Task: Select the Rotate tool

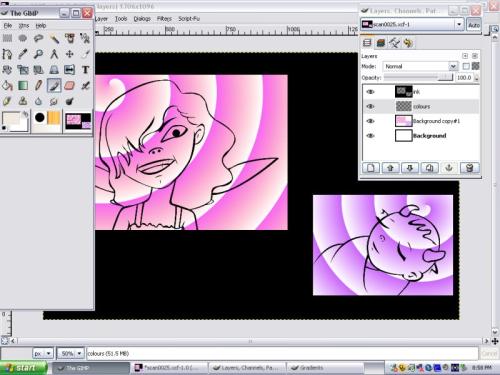Action: pos(7,69)
